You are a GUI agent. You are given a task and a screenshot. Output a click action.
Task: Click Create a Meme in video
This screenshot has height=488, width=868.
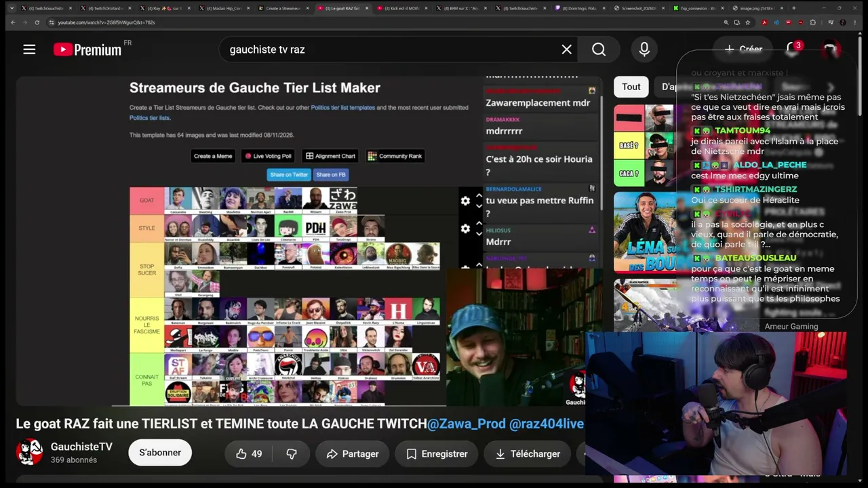pyautogui.click(x=213, y=156)
